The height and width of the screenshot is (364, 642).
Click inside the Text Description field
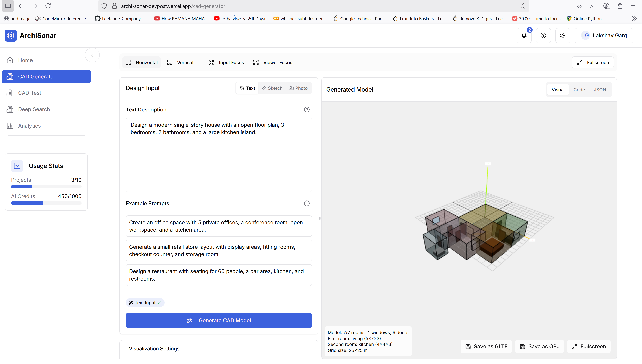tap(219, 160)
